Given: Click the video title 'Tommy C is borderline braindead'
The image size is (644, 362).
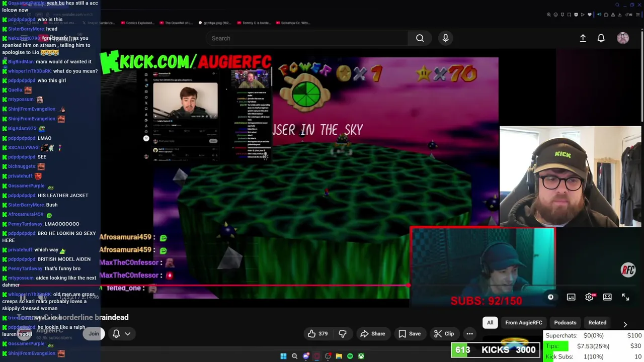Looking at the screenshot, I should click(x=72, y=317).
